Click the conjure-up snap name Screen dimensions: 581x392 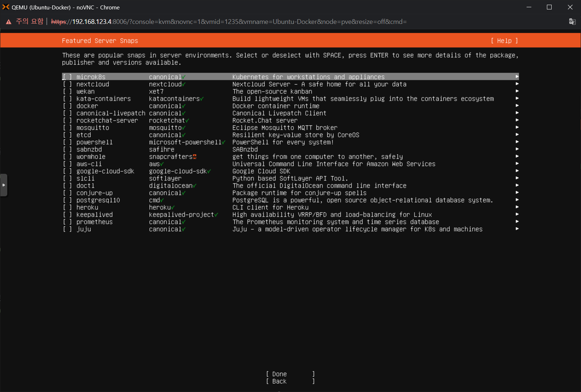pos(95,193)
